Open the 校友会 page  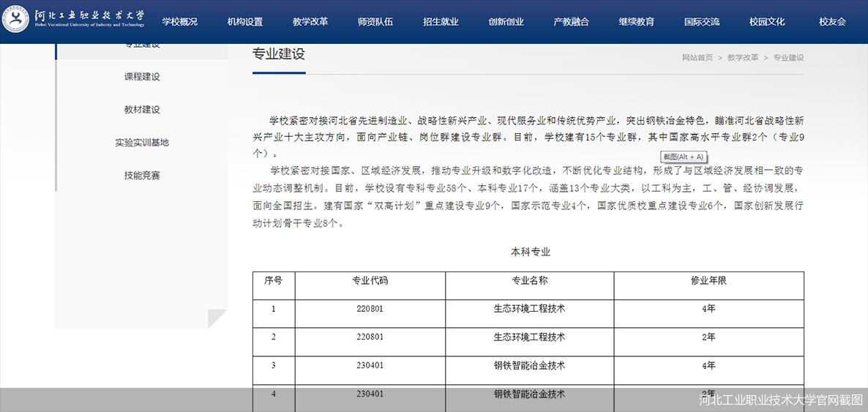pos(832,22)
